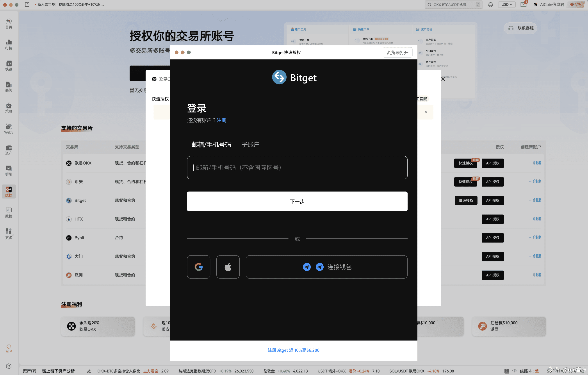Expand the USD currency dropdown

(507, 4)
